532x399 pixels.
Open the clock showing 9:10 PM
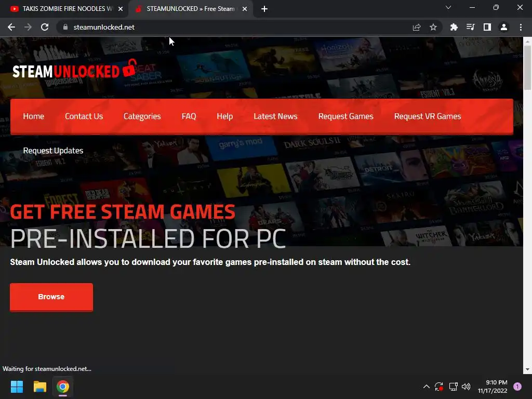click(x=493, y=387)
